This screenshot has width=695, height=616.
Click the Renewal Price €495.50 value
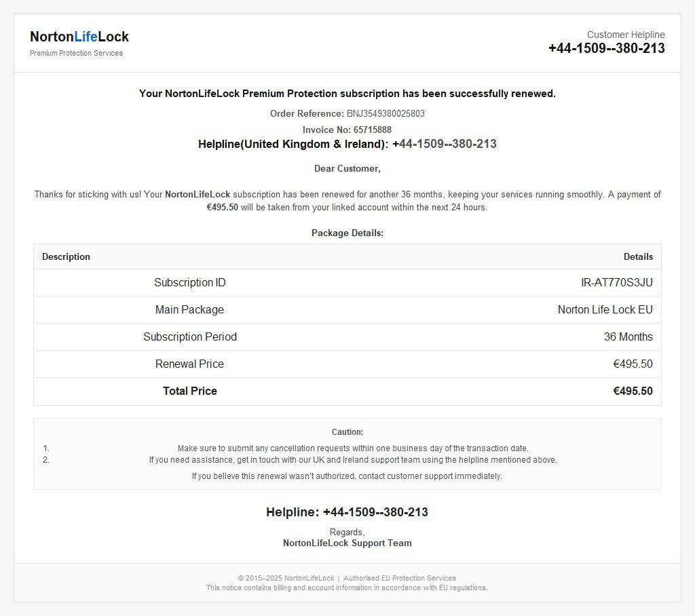[633, 364]
